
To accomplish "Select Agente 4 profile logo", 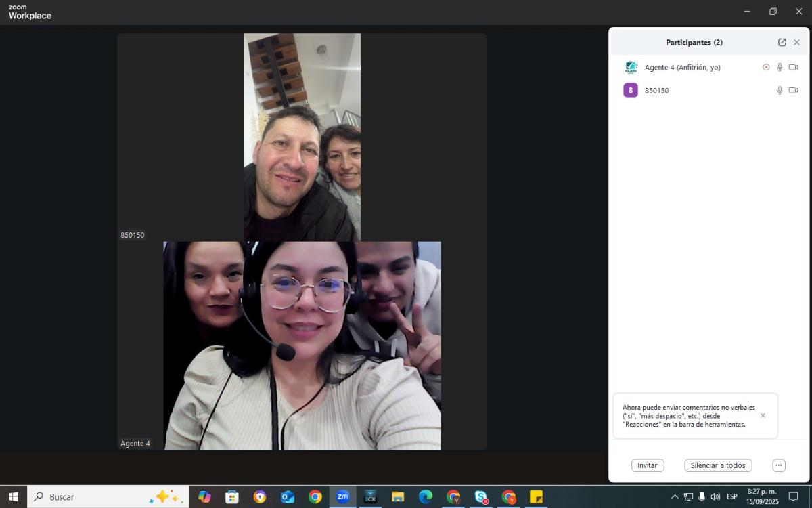I will click(x=631, y=67).
